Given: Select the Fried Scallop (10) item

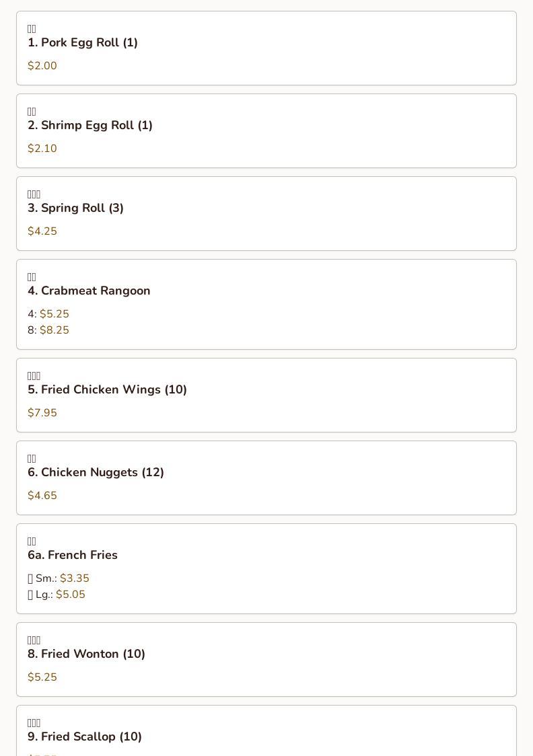Looking at the screenshot, I should click(x=266, y=731).
